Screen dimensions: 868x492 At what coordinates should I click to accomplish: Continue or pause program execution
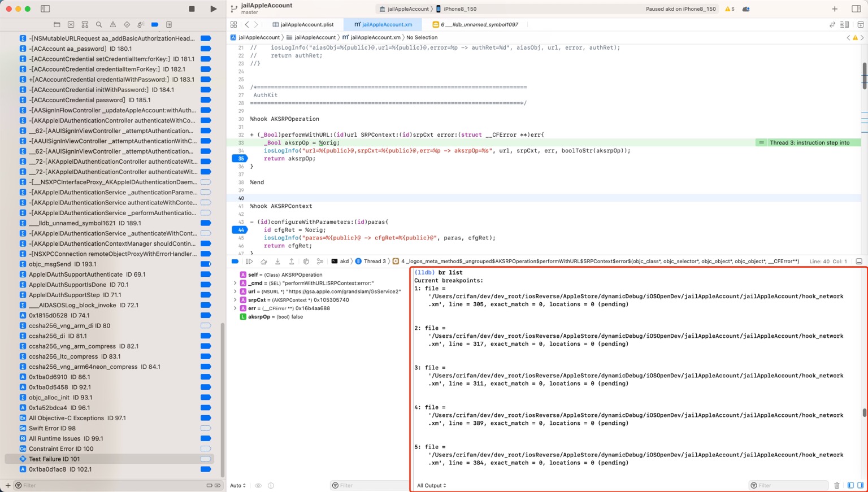(249, 262)
